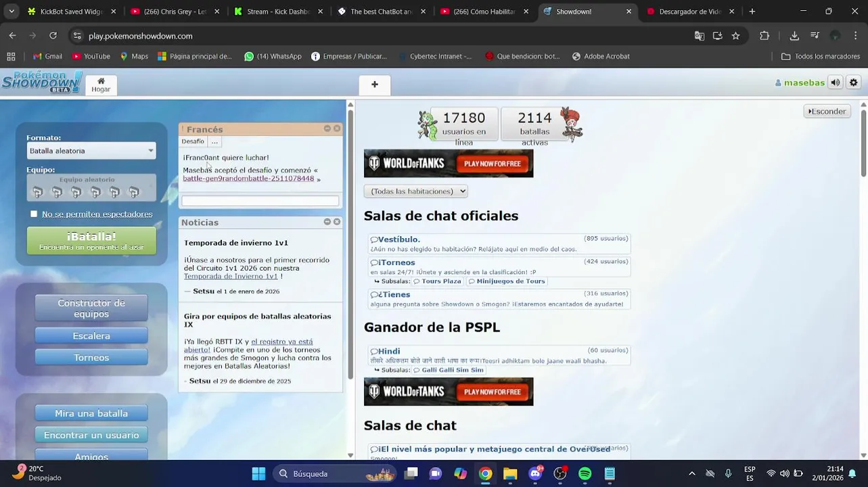Join the ¡Torneos chat room

(500, 266)
